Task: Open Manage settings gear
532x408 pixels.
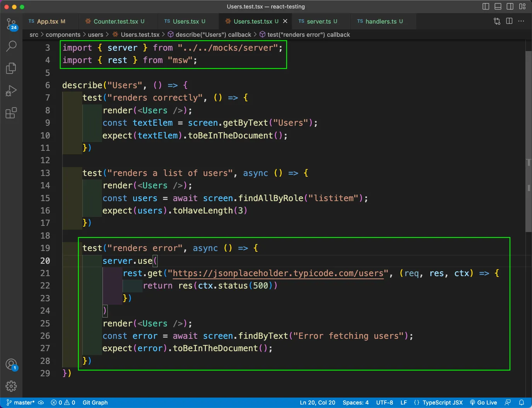Action: (11, 386)
